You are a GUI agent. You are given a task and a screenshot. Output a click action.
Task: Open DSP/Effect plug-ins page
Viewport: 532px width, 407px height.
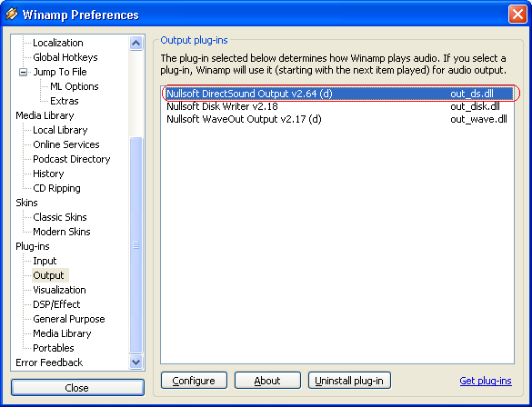pos(56,304)
